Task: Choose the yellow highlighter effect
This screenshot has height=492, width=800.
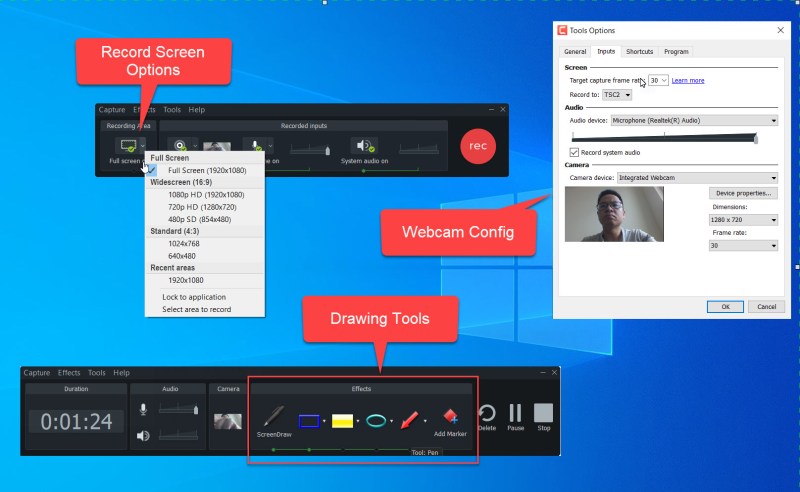Action: [x=342, y=421]
